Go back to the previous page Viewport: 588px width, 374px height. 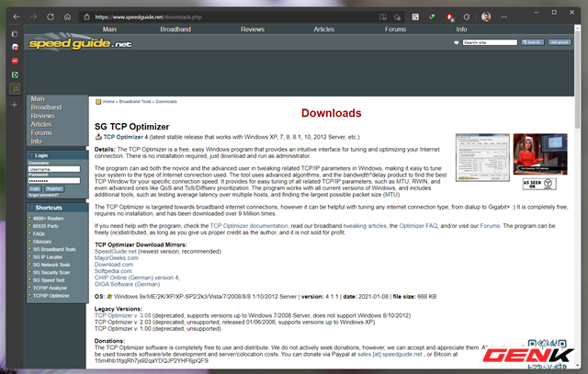point(17,17)
